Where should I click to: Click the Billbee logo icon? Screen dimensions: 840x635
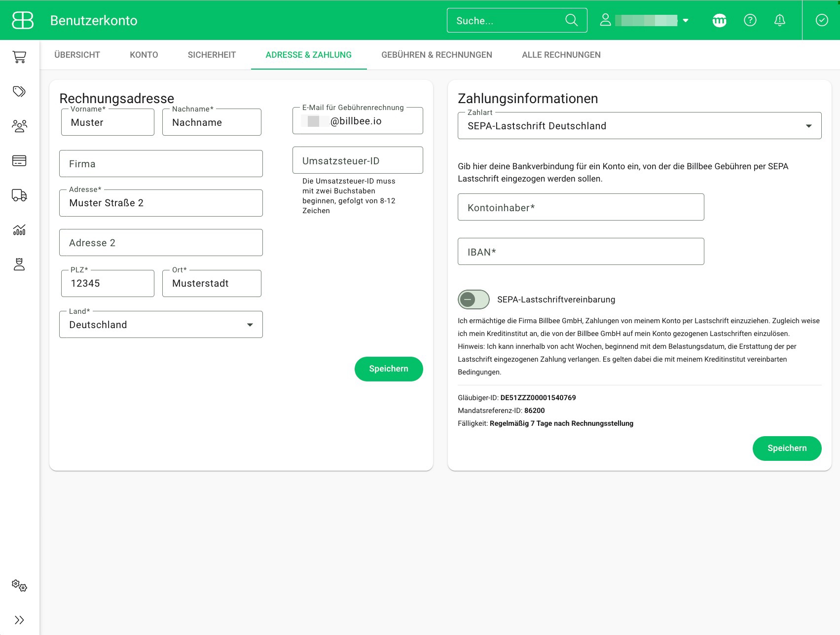[x=23, y=20]
